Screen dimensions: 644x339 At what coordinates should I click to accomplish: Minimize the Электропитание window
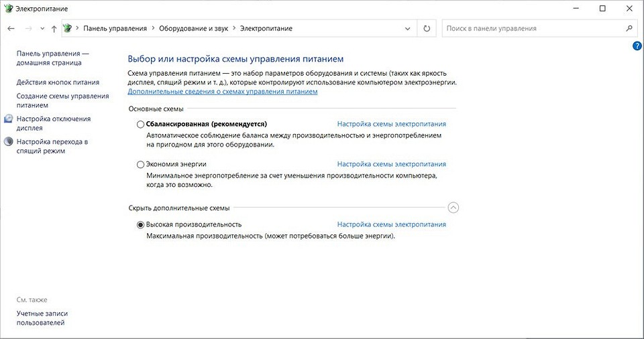(576, 8)
